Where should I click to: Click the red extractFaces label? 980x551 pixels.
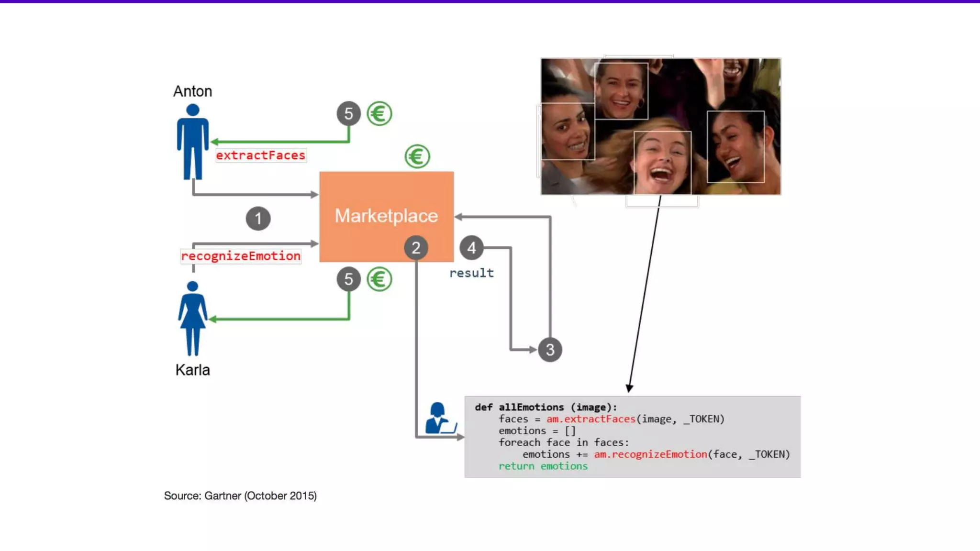click(260, 155)
